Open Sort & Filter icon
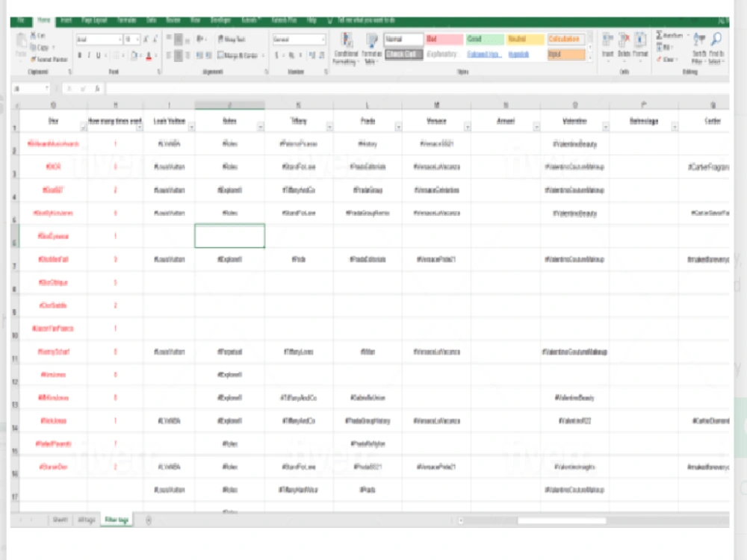 coord(699,40)
